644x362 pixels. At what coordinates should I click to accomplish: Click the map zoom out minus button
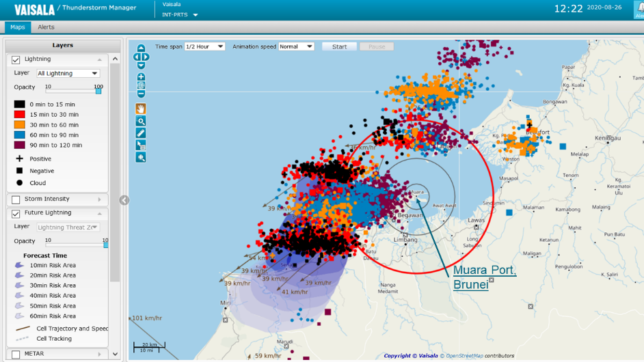pos(141,94)
